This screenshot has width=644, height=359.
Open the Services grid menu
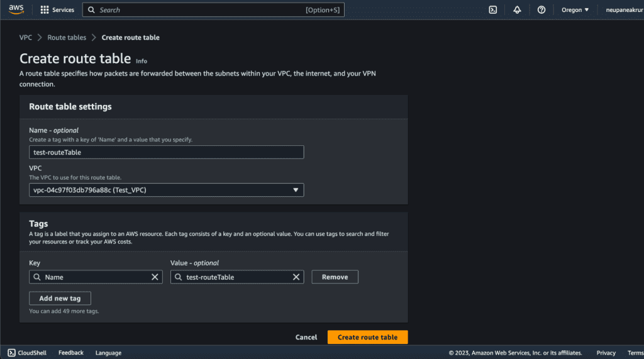[57, 10]
